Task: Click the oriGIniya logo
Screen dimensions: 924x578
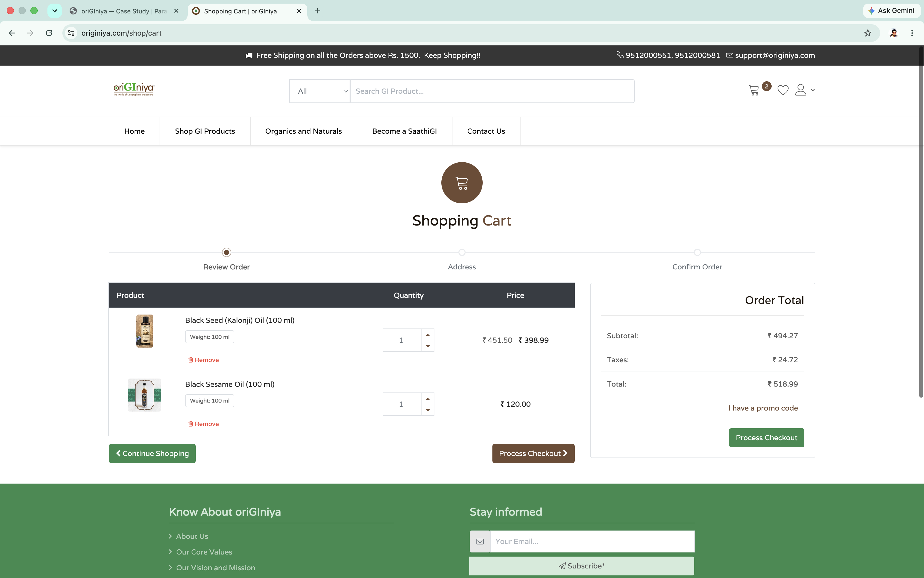Action: [x=134, y=89]
